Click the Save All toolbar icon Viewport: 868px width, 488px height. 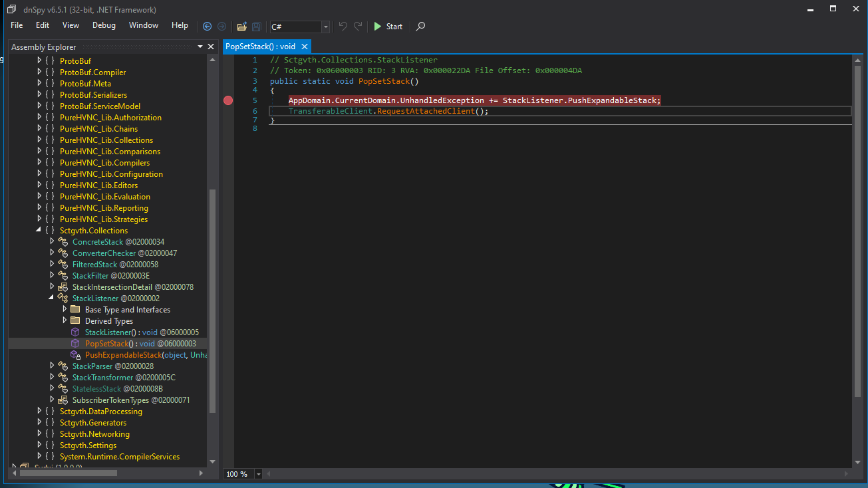[256, 27]
